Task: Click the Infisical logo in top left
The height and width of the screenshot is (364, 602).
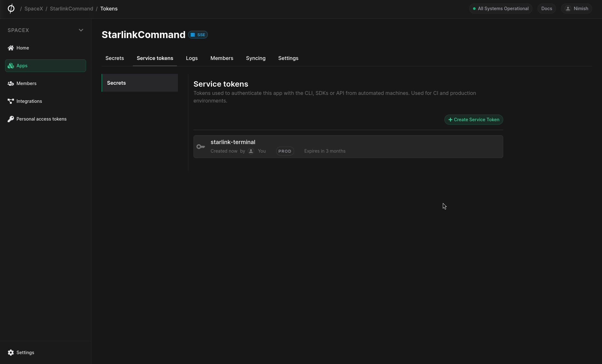Action: pos(11,9)
